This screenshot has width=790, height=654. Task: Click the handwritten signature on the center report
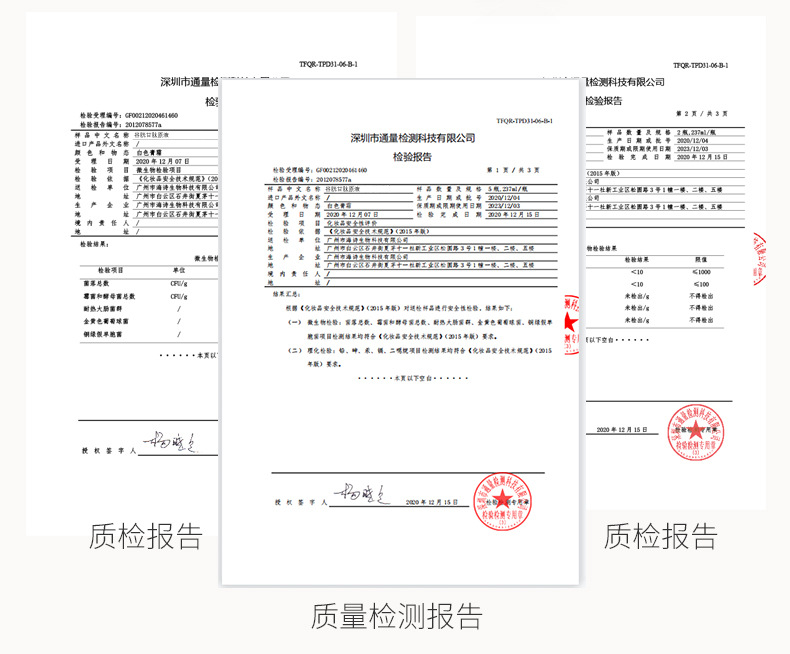coord(362,495)
